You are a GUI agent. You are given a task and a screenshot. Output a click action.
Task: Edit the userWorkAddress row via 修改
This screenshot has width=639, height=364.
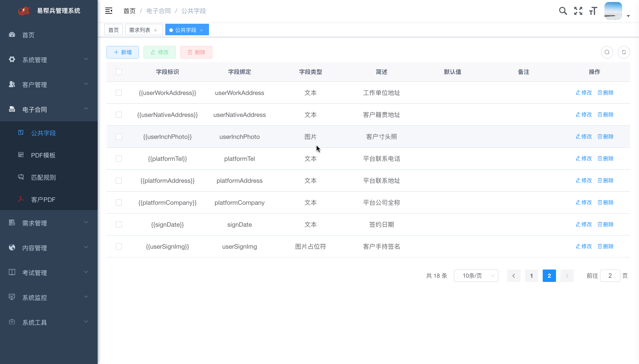pyautogui.click(x=584, y=93)
